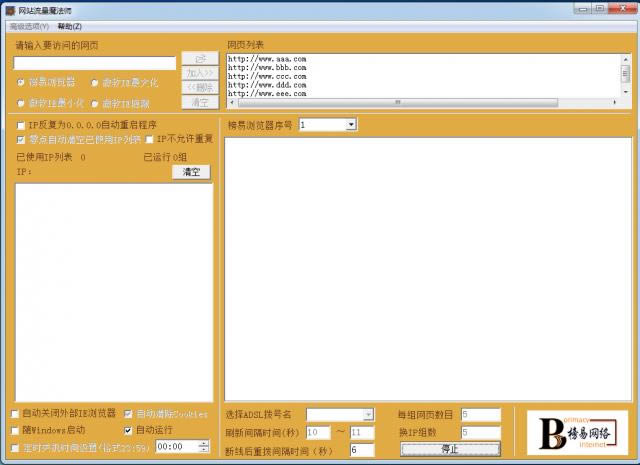Click the webpage URL input field
Viewport: 640px width, 465px height.
point(95,63)
